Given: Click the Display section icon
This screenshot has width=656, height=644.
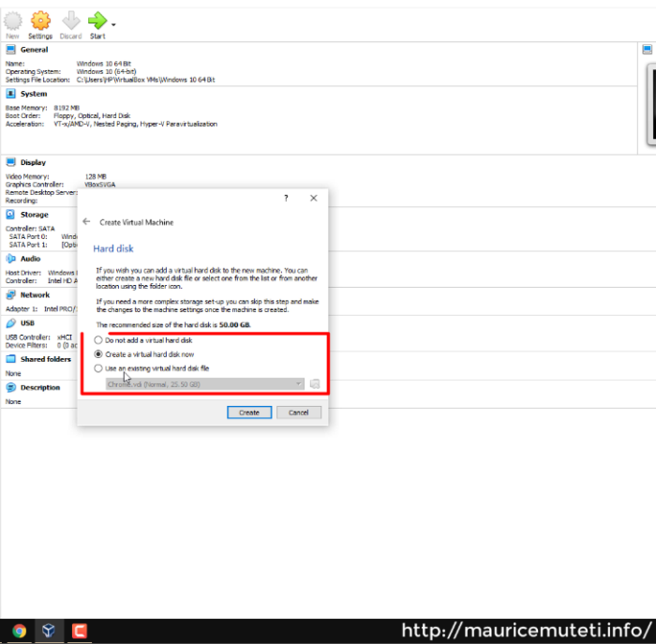Looking at the screenshot, I should [10, 162].
